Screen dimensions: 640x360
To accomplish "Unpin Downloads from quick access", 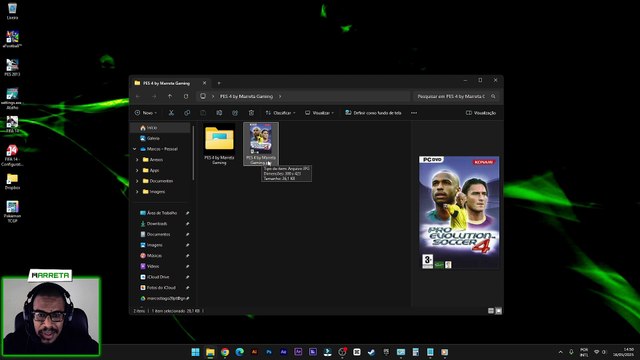I will pyautogui.click(x=187, y=224).
